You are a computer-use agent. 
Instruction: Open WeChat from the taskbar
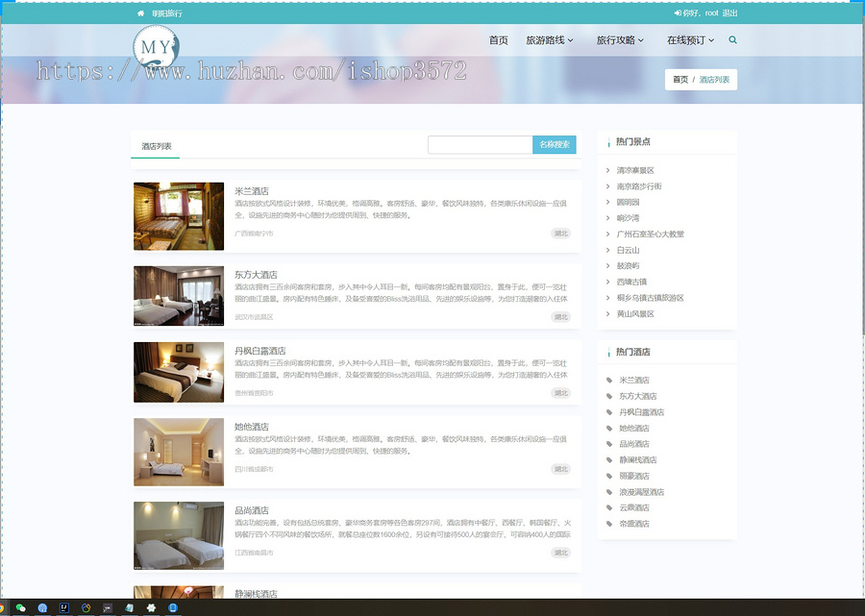[21, 607]
